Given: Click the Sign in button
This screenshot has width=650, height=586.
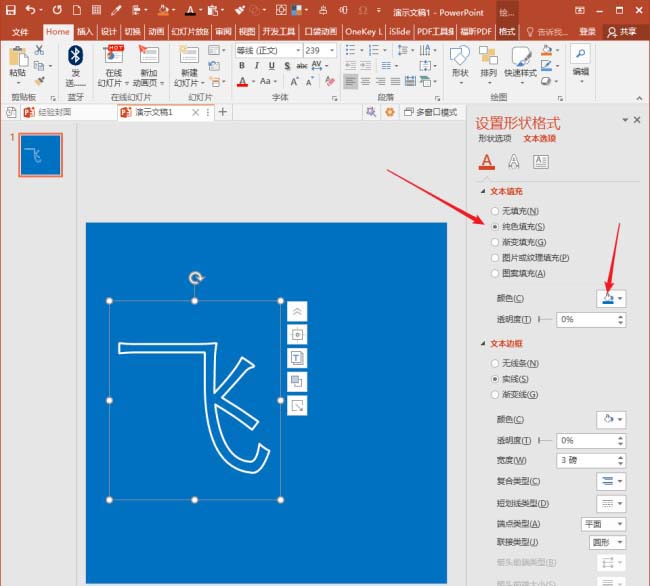Looking at the screenshot, I should coord(587,32).
